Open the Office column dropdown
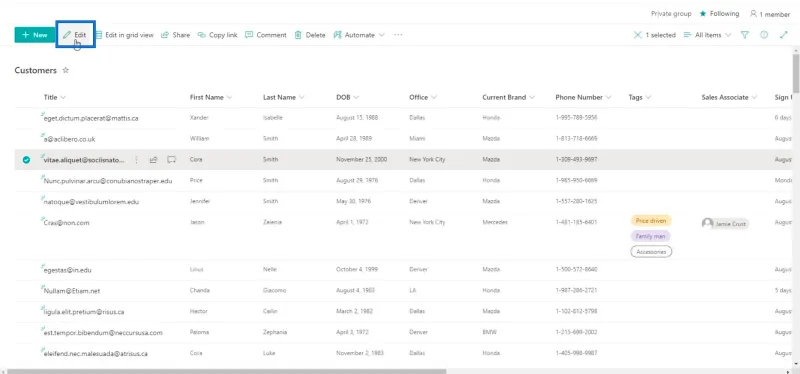The width and height of the screenshot is (800, 374). click(423, 97)
